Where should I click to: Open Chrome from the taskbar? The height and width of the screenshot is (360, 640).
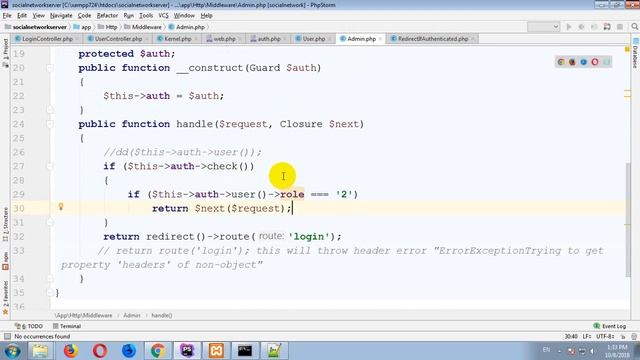pyautogui.click(x=158, y=351)
